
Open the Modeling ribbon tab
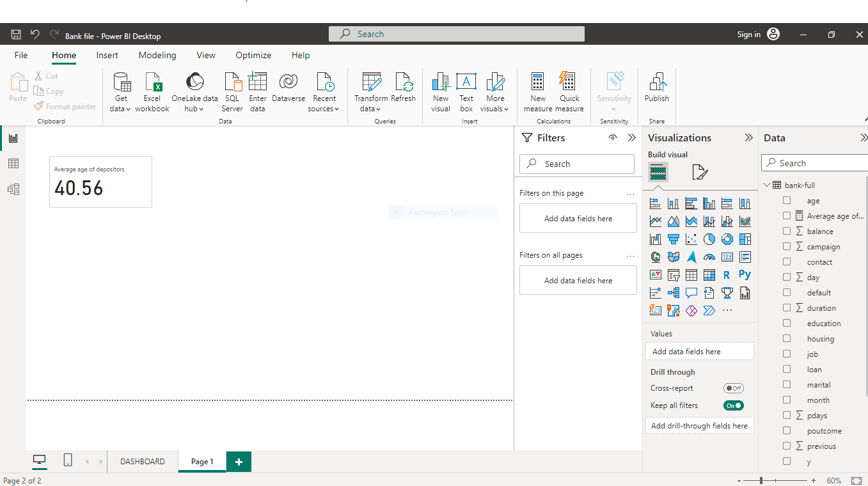[x=157, y=55]
